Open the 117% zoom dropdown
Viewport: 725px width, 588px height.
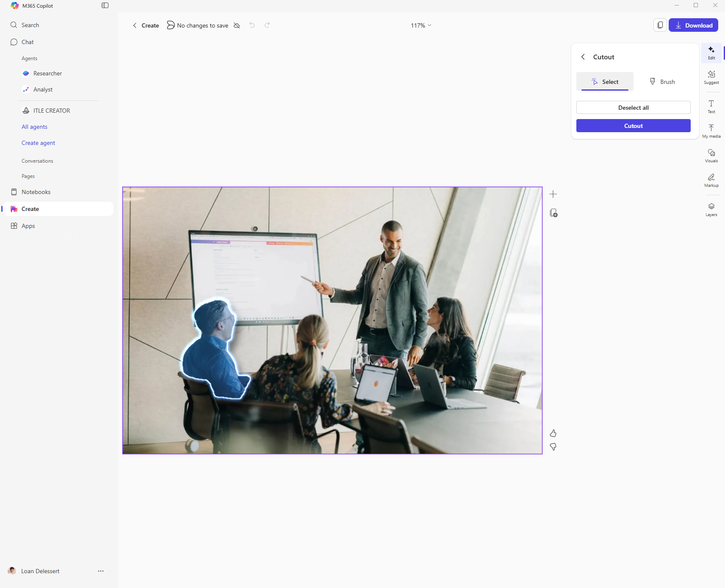click(421, 25)
